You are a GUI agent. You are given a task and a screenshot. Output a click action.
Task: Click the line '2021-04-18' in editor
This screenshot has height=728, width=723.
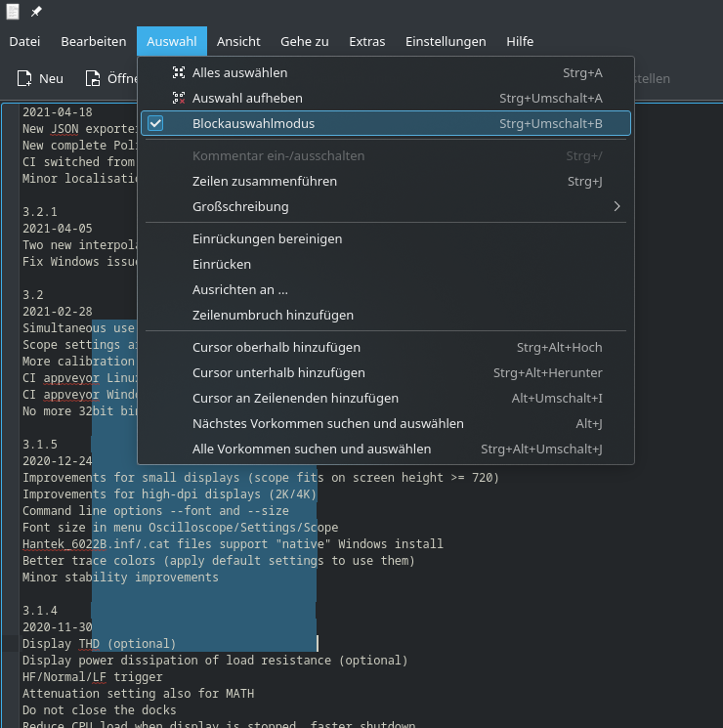[58, 112]
